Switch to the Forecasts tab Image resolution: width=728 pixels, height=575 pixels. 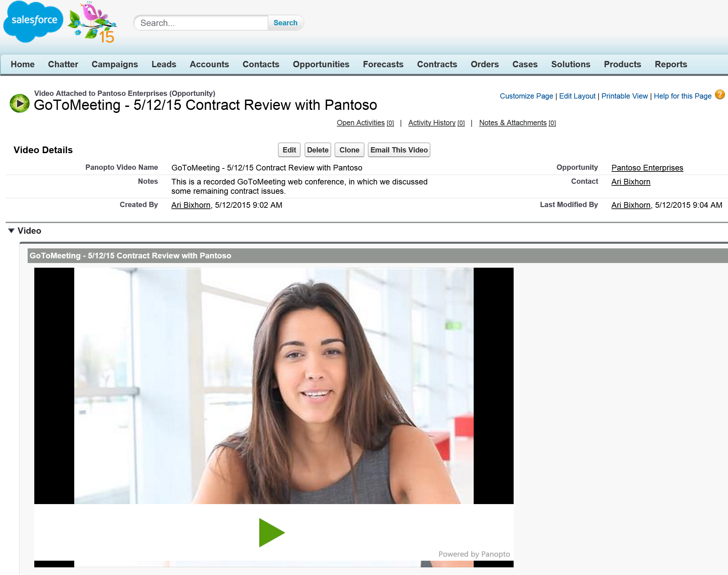point(383,64)
